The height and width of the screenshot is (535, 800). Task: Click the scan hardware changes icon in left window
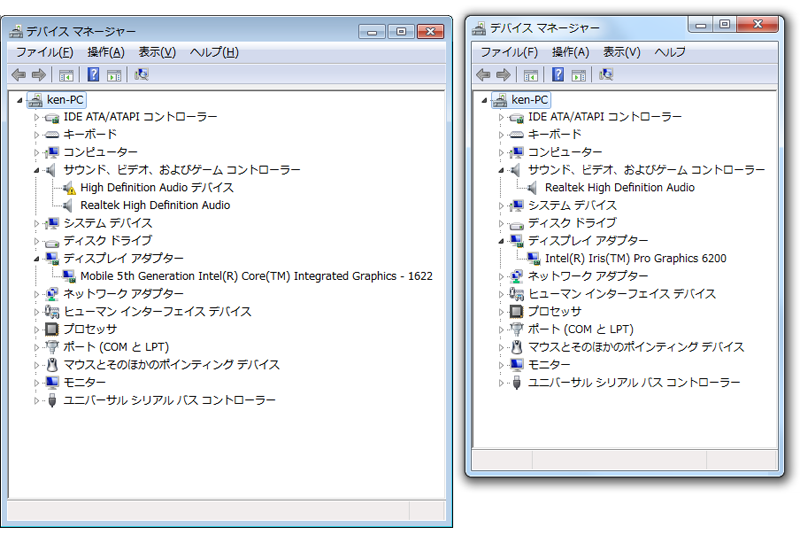tap(142, 75)
